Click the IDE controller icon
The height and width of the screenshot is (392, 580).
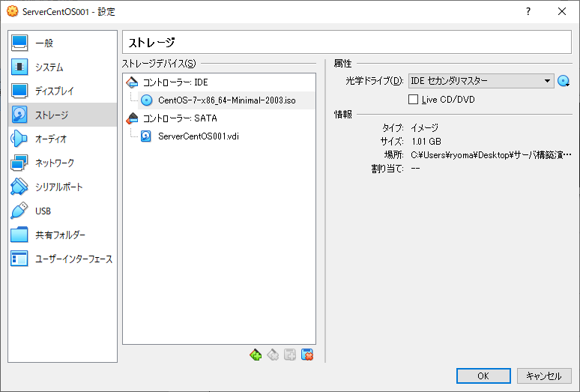(132, 82)
